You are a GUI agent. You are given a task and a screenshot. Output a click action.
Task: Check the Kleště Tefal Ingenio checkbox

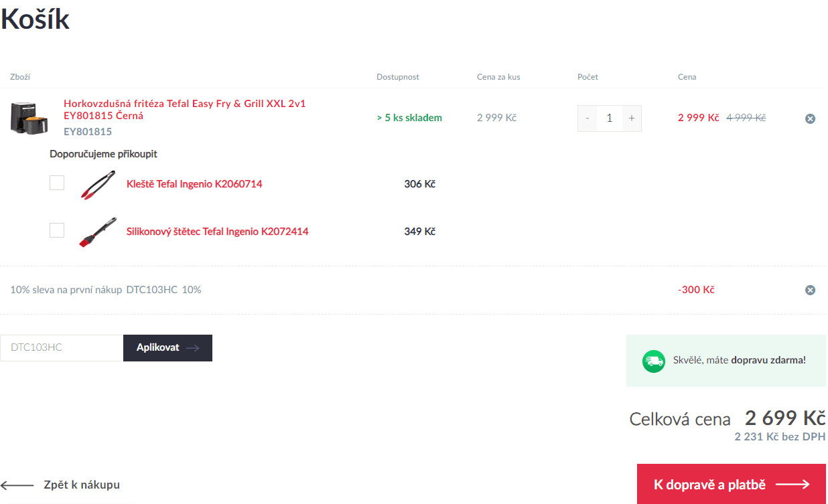pos(57,183)
